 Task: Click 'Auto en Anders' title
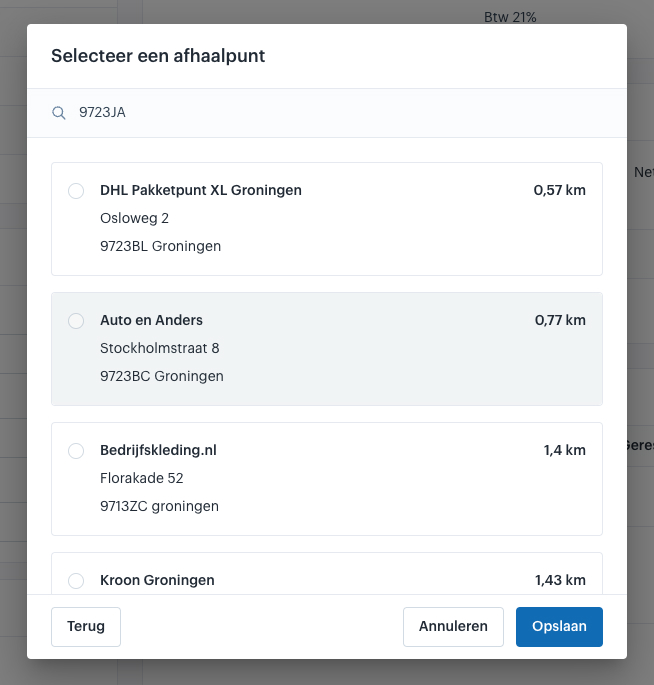click(x=151, y=320)
